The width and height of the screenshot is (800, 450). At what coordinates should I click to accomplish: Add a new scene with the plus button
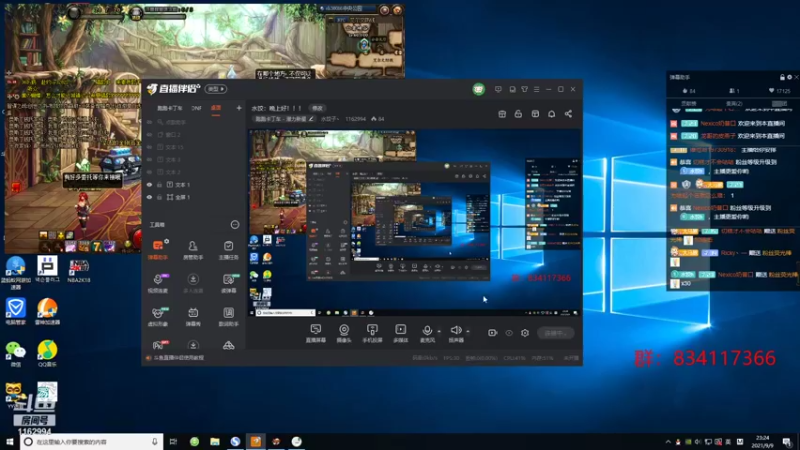point(239,108)
